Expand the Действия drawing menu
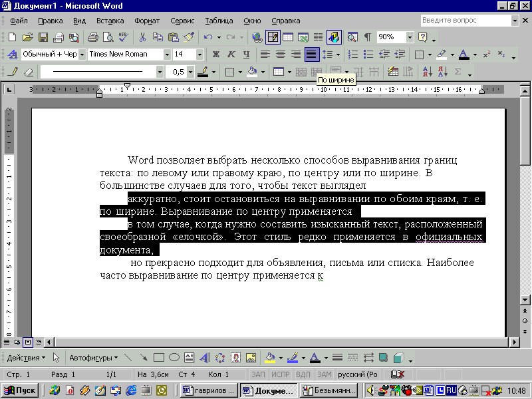 coord(26,358)
